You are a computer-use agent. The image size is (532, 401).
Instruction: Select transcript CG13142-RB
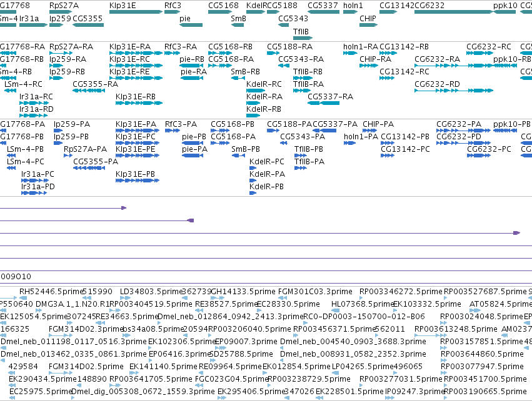pyautogui.click(x=388, y=53)
